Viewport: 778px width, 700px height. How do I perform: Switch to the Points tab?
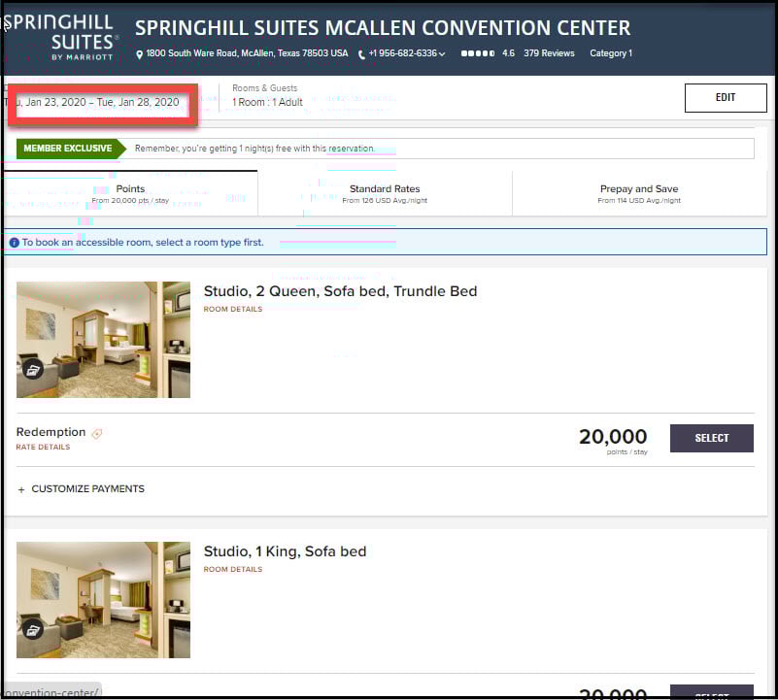(130, 193)
